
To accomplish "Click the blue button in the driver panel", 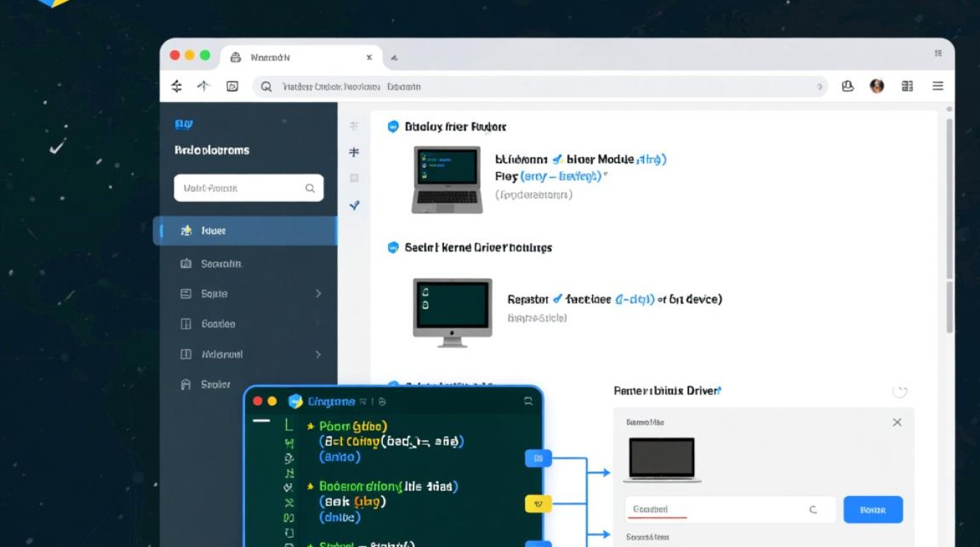I will point(873,509).
